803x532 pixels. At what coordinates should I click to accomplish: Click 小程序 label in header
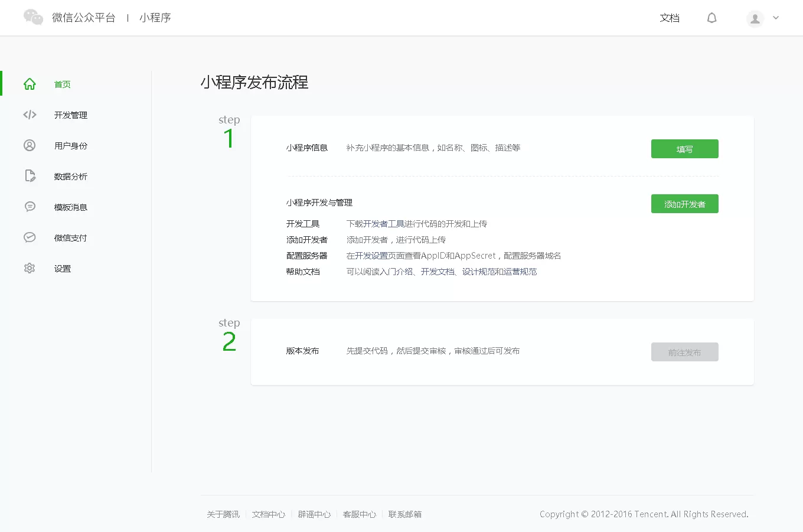(155, 18)
